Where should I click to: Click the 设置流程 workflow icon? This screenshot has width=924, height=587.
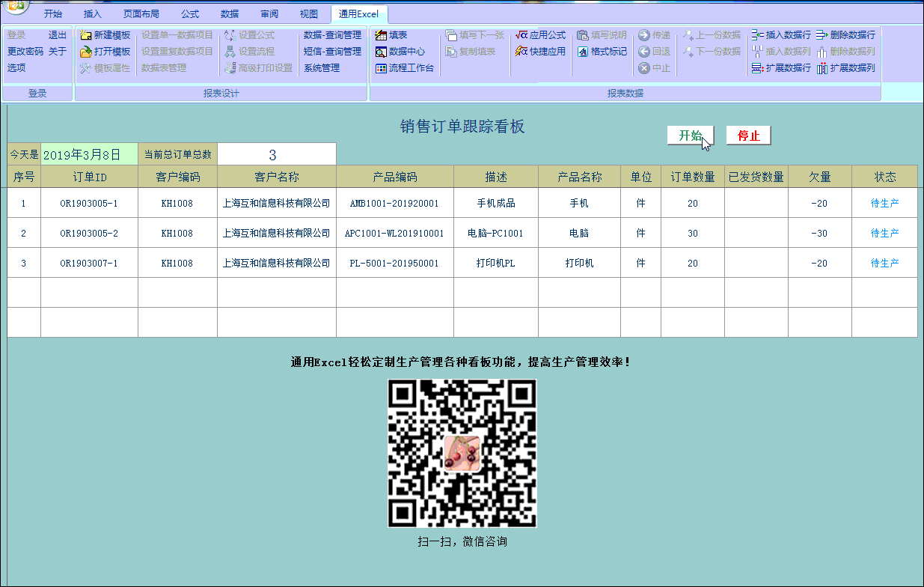[230, 52]
